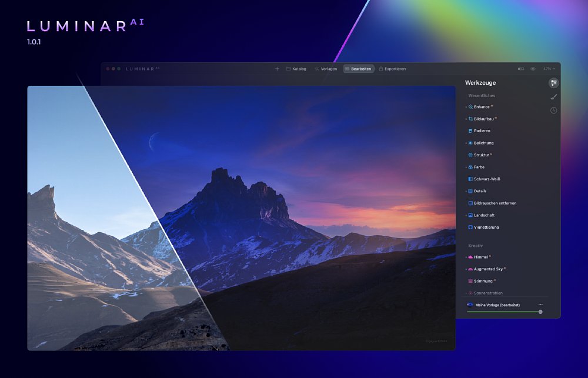
Task: Click the Enhance AI tool icon
Action: [470, 107]
